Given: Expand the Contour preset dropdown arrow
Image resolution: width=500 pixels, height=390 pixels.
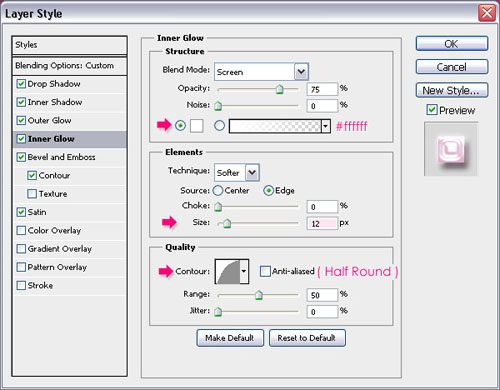Looking at the screenshot, I should pos(244,271).
